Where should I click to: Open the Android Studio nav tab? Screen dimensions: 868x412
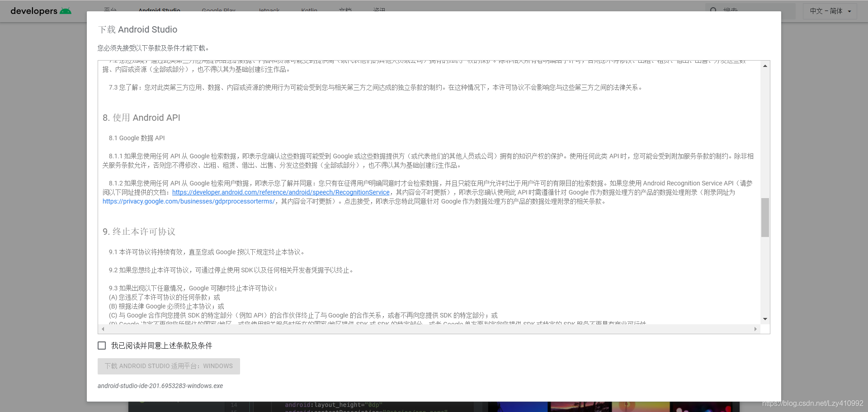159,9
